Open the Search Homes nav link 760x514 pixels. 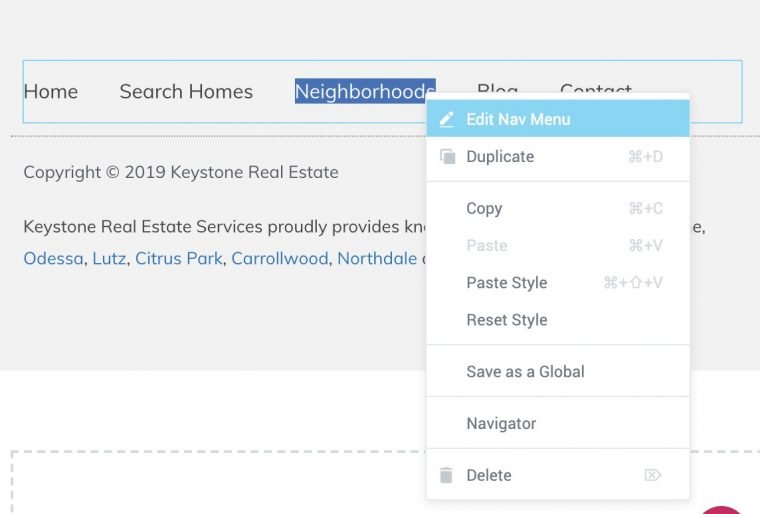point(186,92)
